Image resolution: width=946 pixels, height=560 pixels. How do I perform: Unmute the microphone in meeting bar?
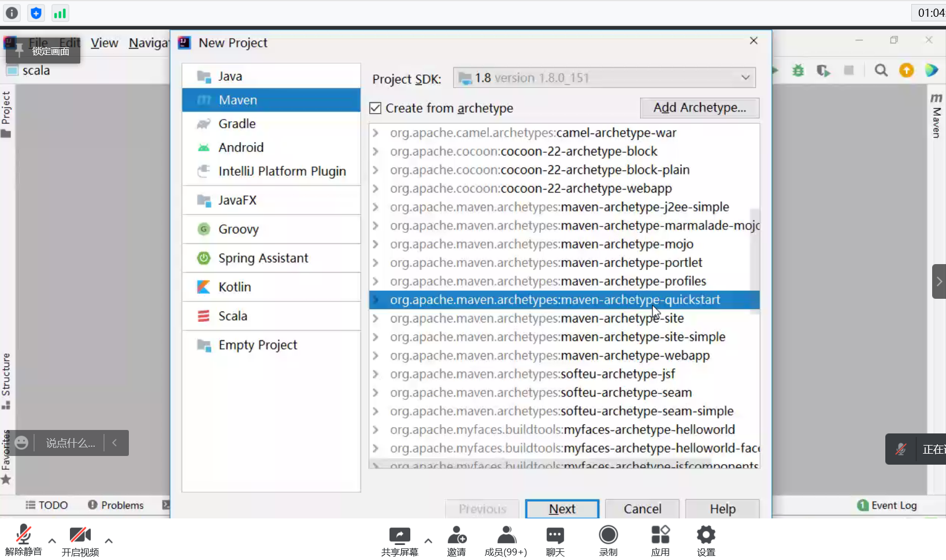coord(24,540)
